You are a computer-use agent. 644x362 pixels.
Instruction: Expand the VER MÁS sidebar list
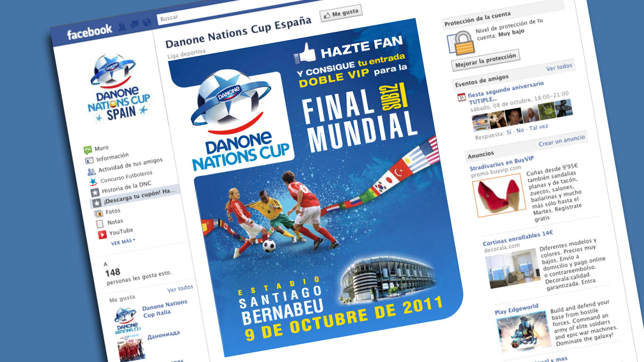click(123, 242)
